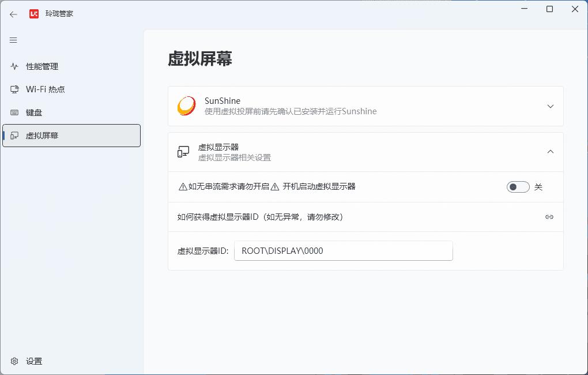Screen dimensions: 588x375
Task: Click the back navigation arrow
Action: coord(13,13)
